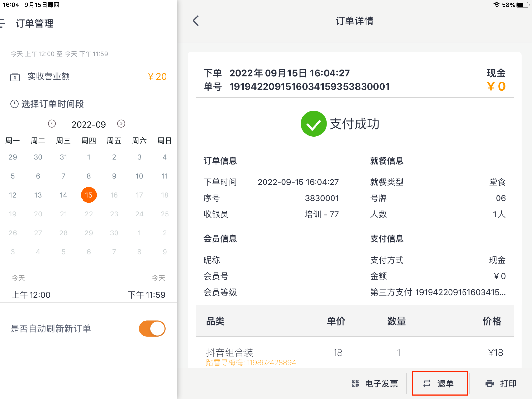Click the green 支付成功 checkmark icon
Image resolution: width=532 pixels, height=399 pixels.
point(314,124)
